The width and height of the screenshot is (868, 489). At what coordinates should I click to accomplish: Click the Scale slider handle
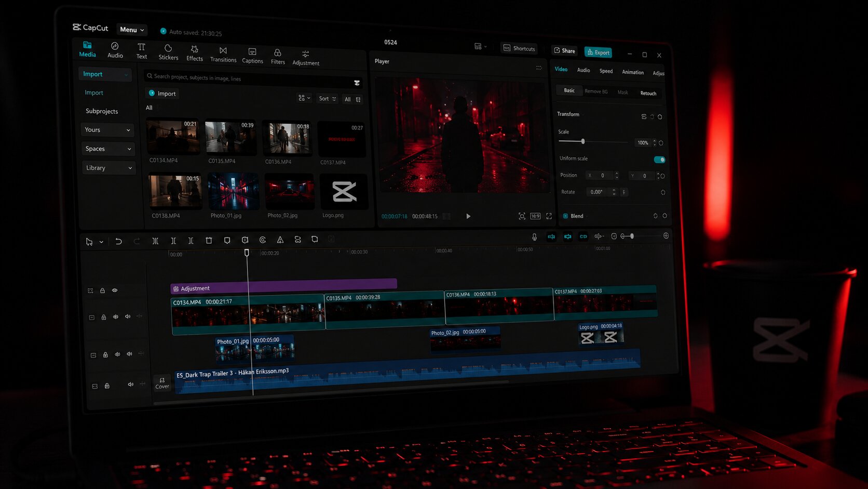point(583,141)
